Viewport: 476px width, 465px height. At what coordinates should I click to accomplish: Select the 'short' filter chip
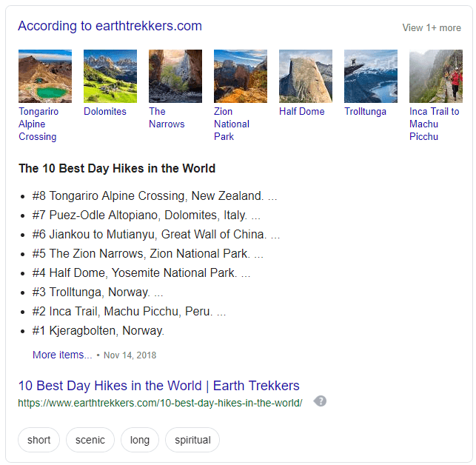[39, 440]
